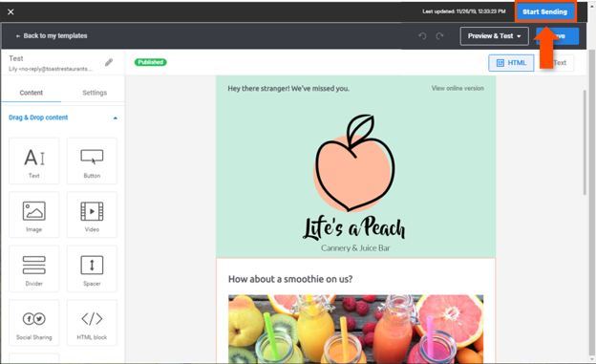Click the 'Cannery & Juice Bar' tagline
Viewport: 596px width, 364px height.
[355, 248]
